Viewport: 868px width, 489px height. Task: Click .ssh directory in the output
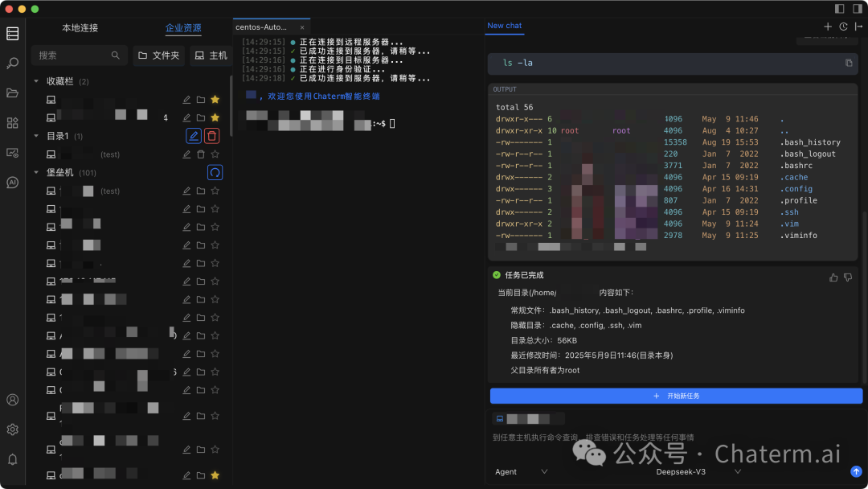(789, 212)
